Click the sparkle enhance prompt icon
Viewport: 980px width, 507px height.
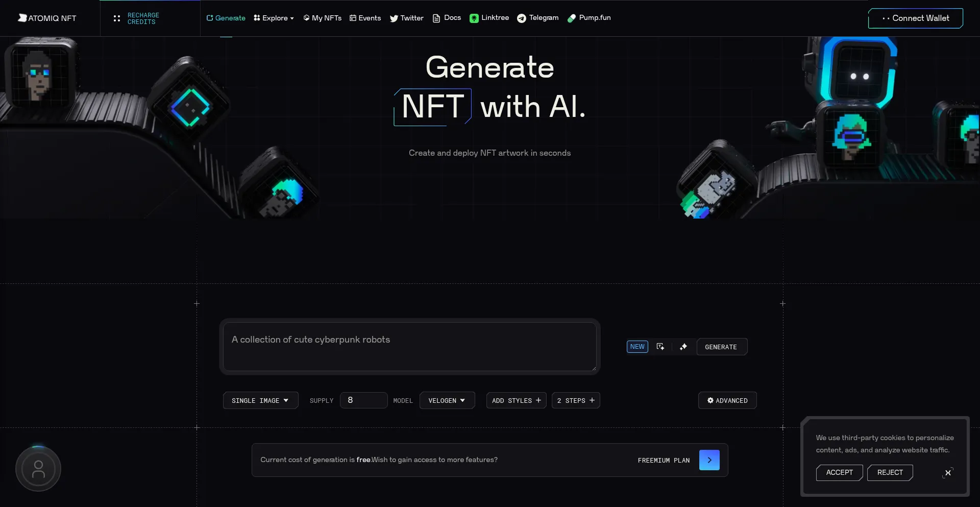(683, 347)
